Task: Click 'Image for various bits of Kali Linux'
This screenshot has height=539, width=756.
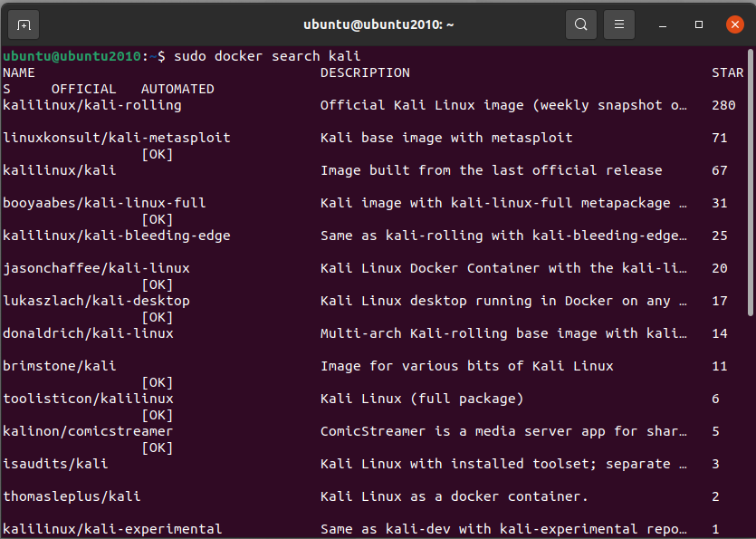Action: 466,366
